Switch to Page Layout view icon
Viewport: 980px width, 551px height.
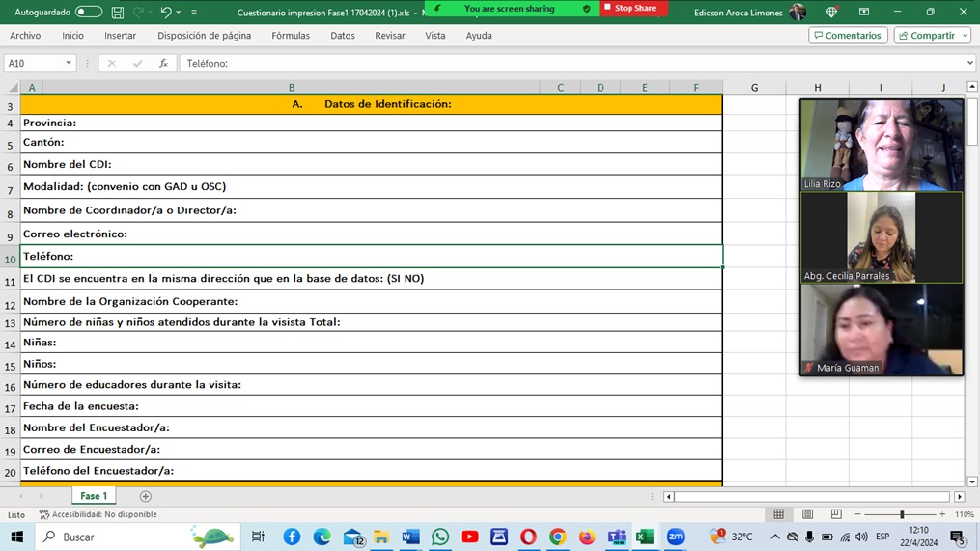pyautogui.click(x=807, y=514)
